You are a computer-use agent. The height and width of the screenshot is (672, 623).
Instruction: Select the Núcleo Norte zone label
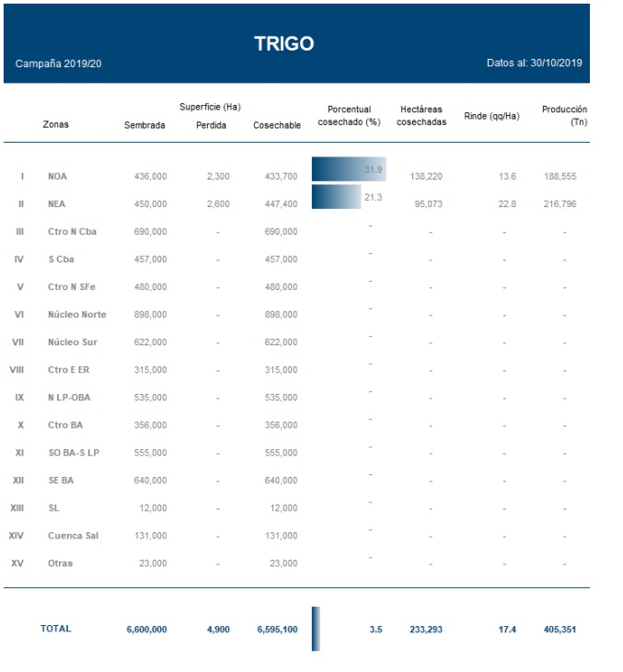click(x=76, y=315)
